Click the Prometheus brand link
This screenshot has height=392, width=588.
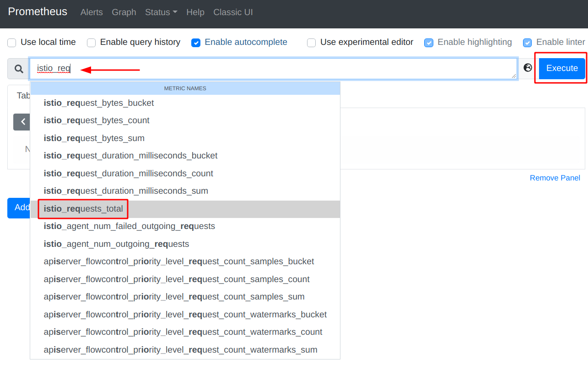tap(38, 12)
